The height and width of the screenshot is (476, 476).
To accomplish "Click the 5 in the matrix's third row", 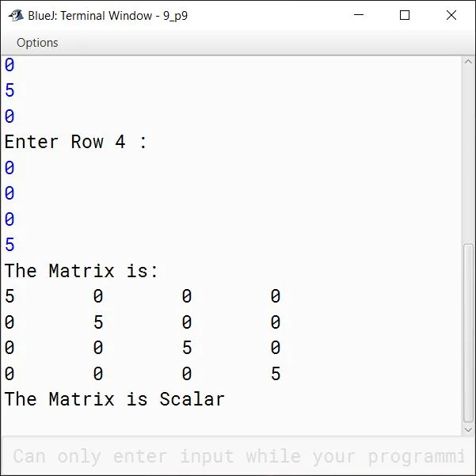I will coord(187,348).
